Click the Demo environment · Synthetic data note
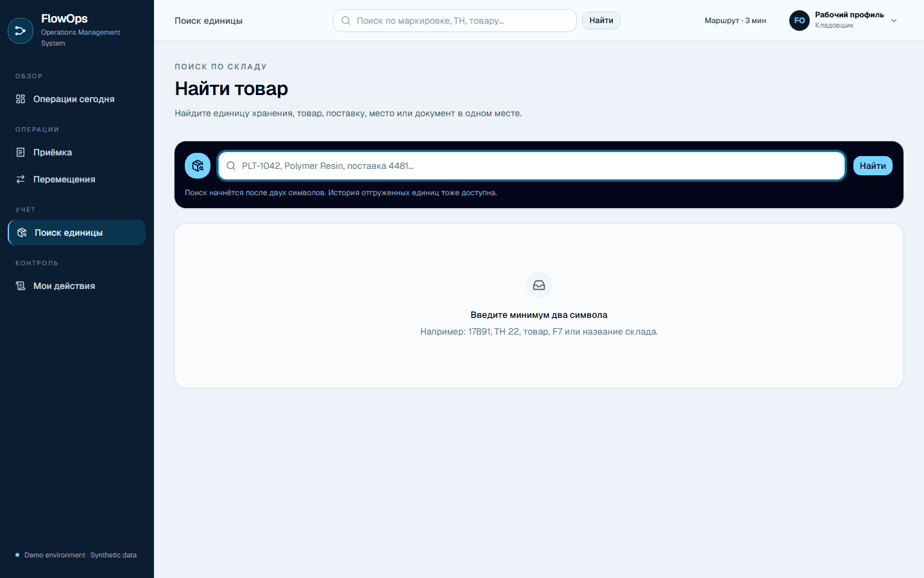Screen dimensions: 924x578 click(x=80, y=555)
